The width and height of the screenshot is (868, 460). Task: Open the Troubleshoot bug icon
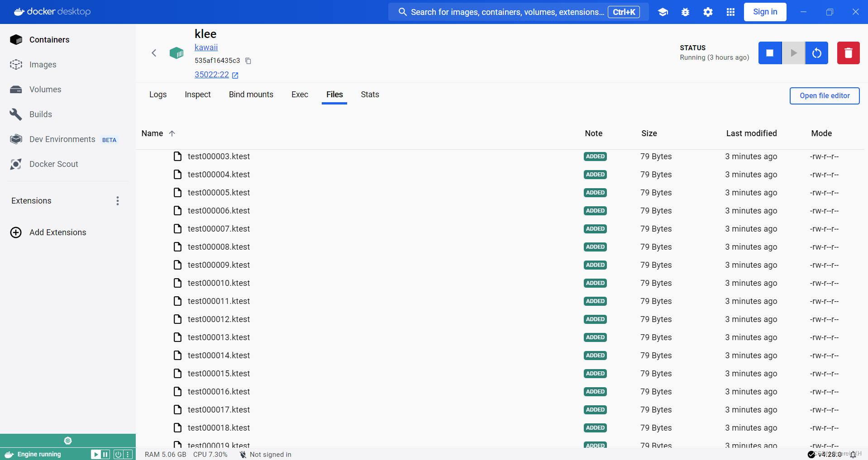[686, 12]
